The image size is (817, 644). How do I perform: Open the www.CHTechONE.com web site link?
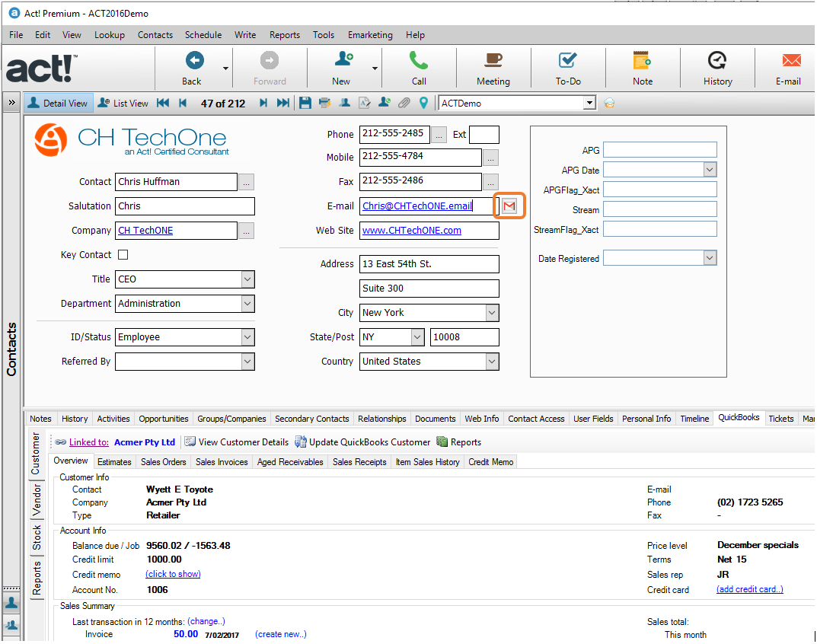(x=412, y=231)
